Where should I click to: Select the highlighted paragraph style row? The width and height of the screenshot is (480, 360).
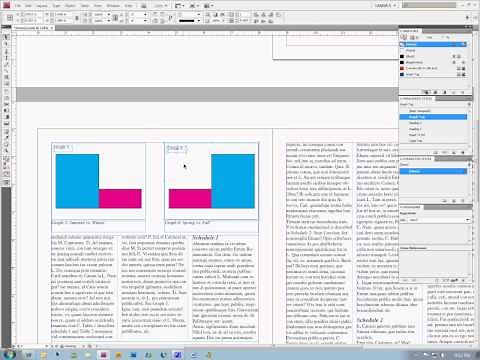(433, 117)
